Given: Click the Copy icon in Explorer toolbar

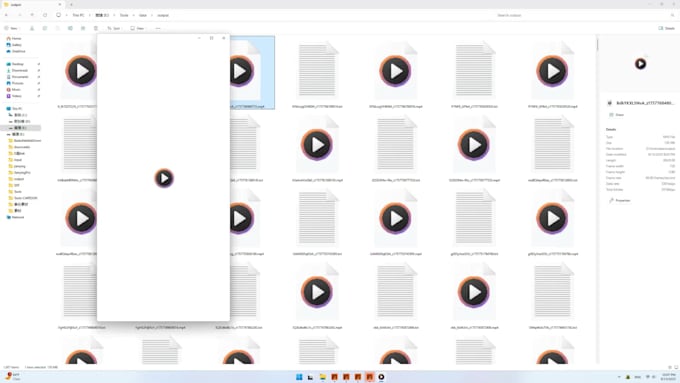Looking at the screenshot, I should tap(45, 28).
